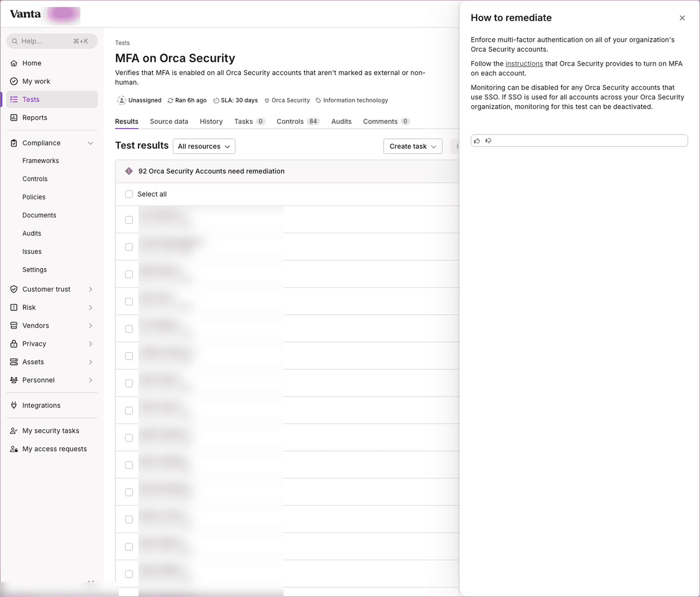Expand the Customer trust section
Image resolution: width=700 pixels, height=597 pixels.
pos(90,289)
